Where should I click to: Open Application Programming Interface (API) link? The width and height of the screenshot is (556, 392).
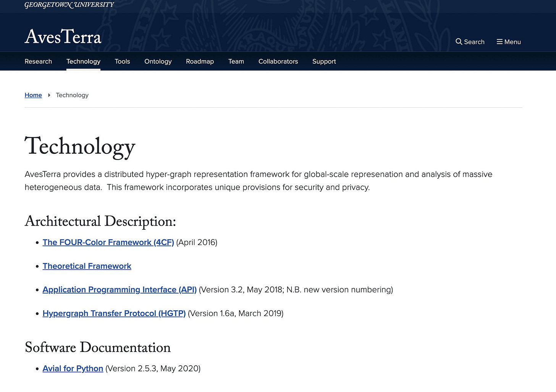(120, 290)
